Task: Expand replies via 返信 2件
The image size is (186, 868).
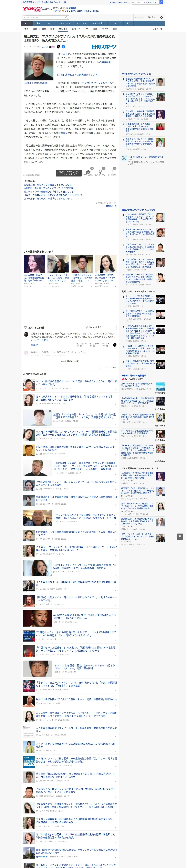Action: click(34, 345)
